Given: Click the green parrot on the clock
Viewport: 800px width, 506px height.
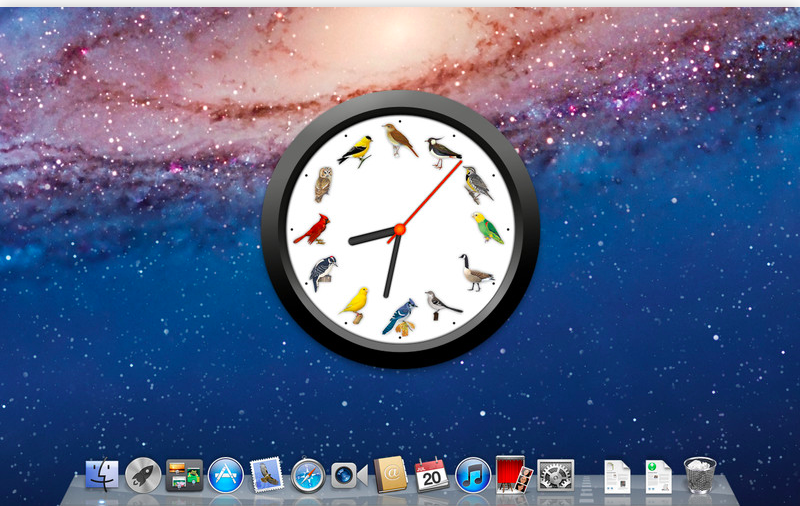Looking at the screenshot, I should pos(488,227).
